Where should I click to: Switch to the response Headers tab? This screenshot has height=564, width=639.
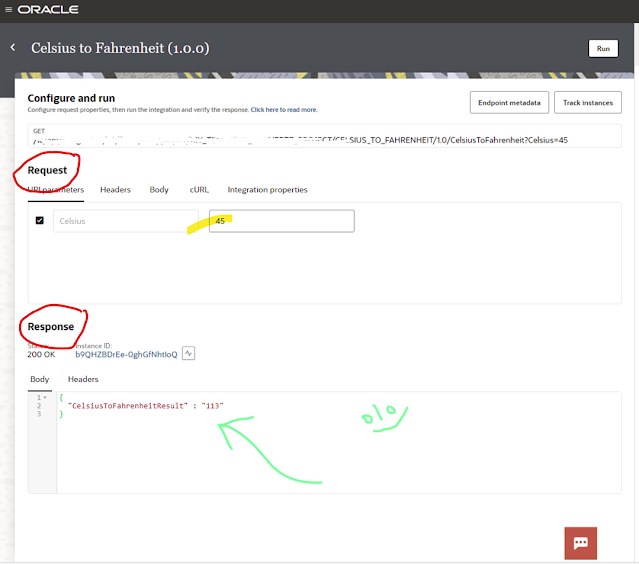[83, 379]
